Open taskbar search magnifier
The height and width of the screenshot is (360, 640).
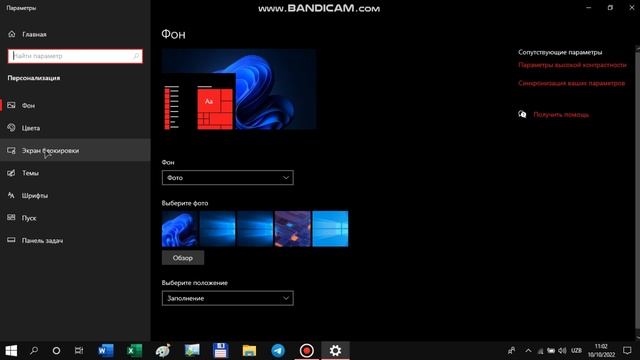(34, 351)
